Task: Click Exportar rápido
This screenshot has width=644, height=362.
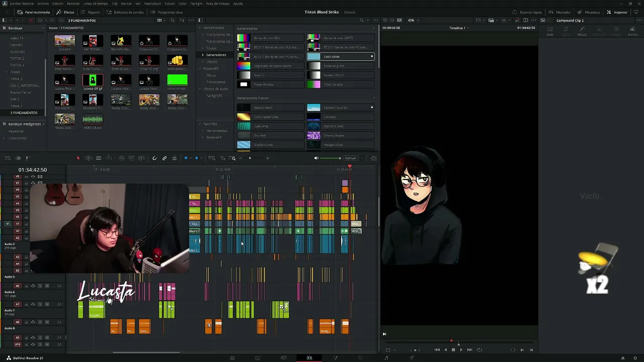Action: pyautogui.click(x=527, y=12)
